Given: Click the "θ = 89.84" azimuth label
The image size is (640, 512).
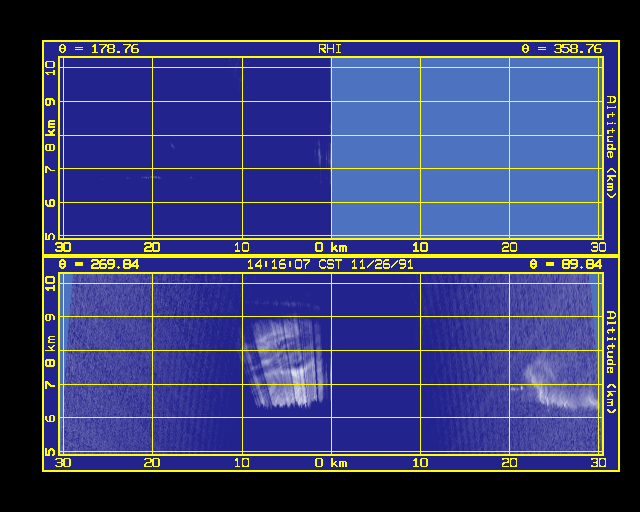Looking at the screenshot, I should (566, 265).
